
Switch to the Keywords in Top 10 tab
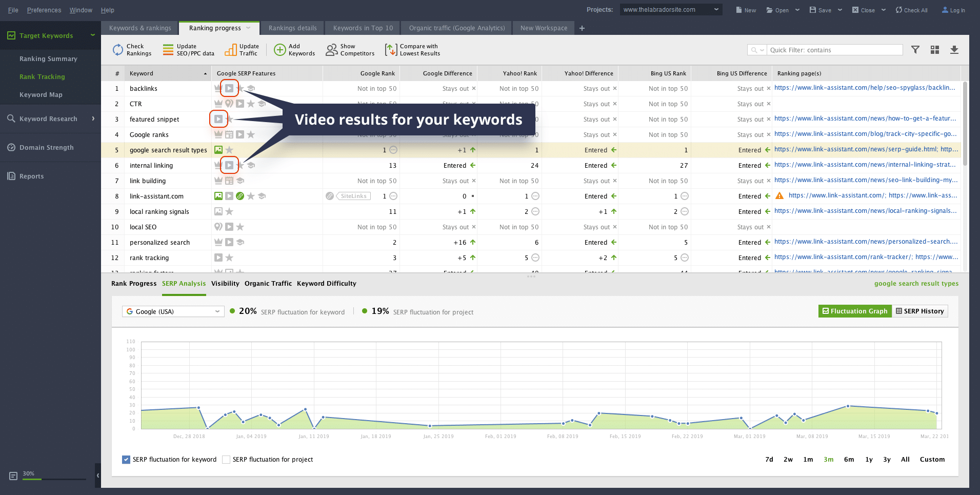point(362,28)
